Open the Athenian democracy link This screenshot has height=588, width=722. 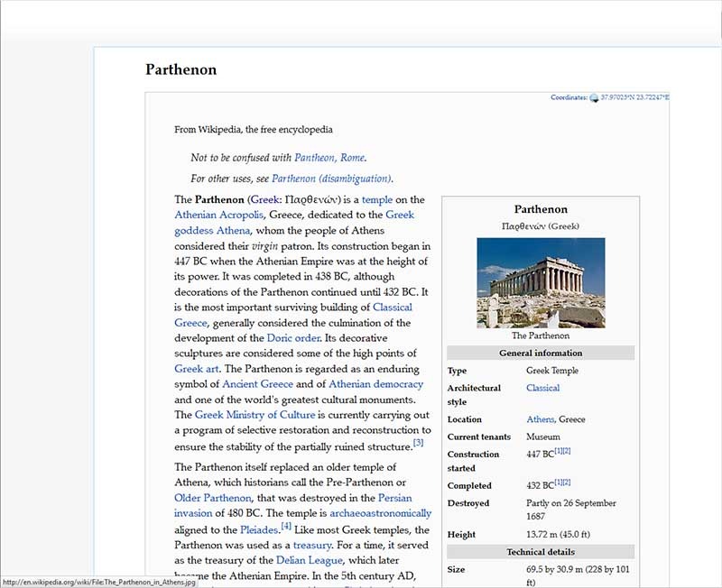375,383
